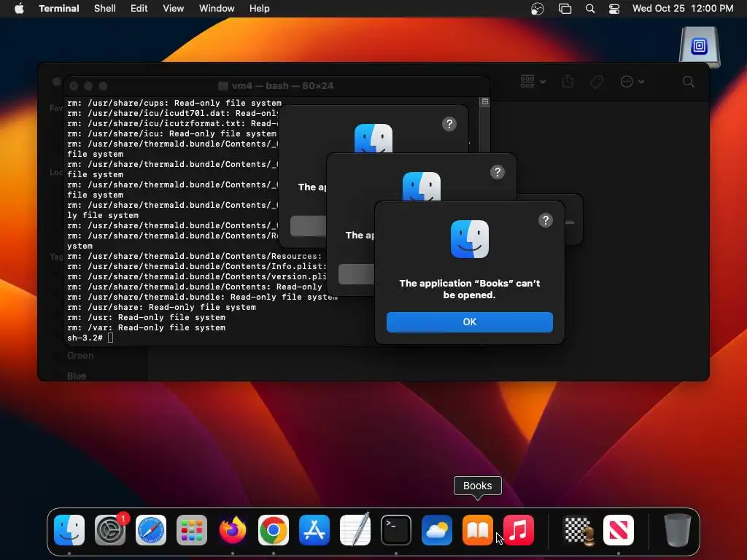Screen dimensions: 747x560
Task: Open Music from the Dock
Action: click(519, 530)
